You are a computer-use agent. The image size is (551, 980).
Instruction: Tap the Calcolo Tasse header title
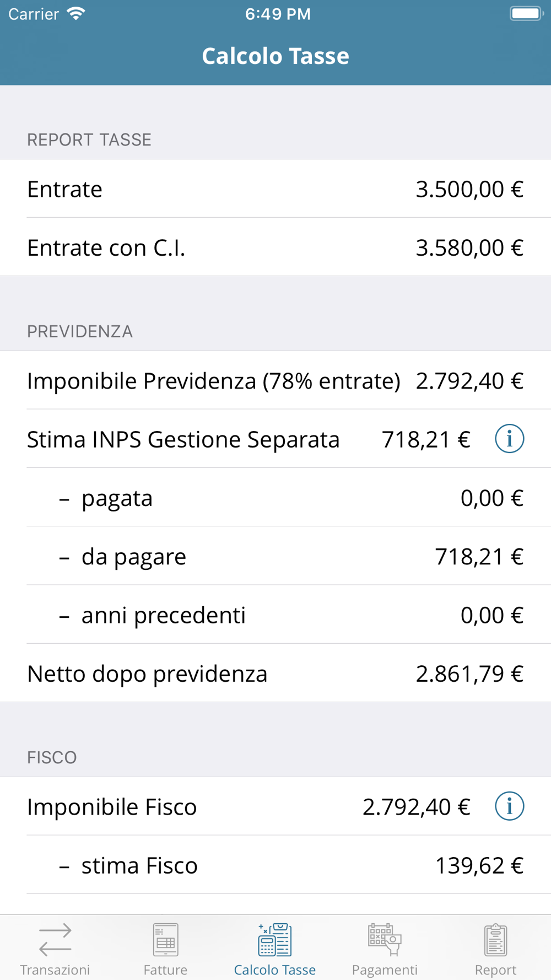tap(275, 56)
